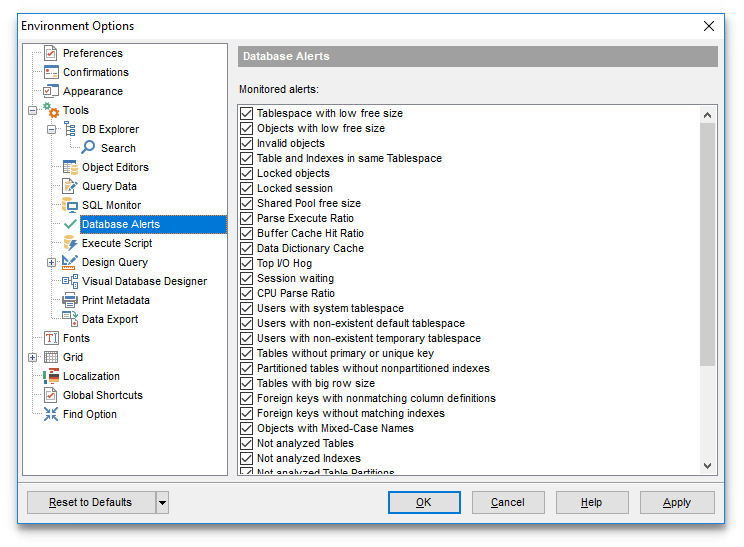
Task: Click the Search magnifier icon
Action: [x=89, y=148]
